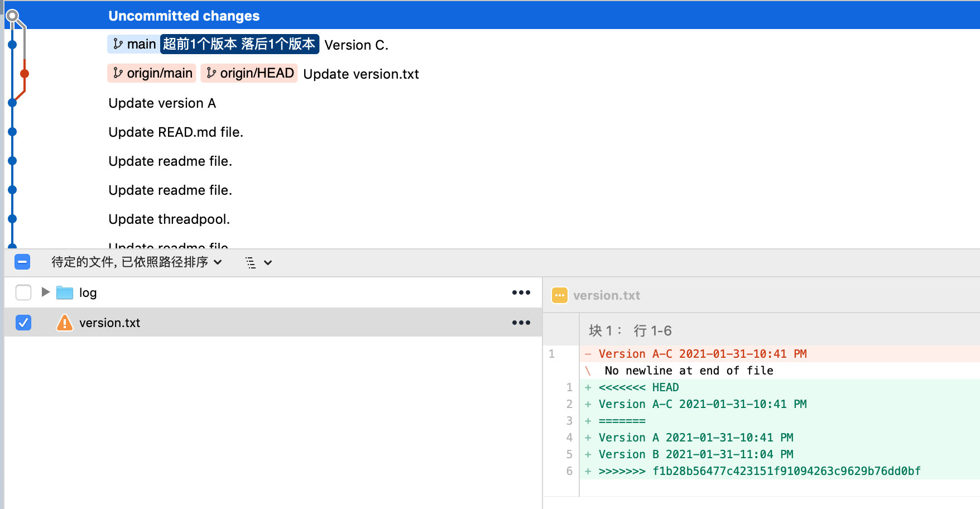Select the No newline at end of file line
This screenshot has height=509, width=980.
click(x=780, y=371)
